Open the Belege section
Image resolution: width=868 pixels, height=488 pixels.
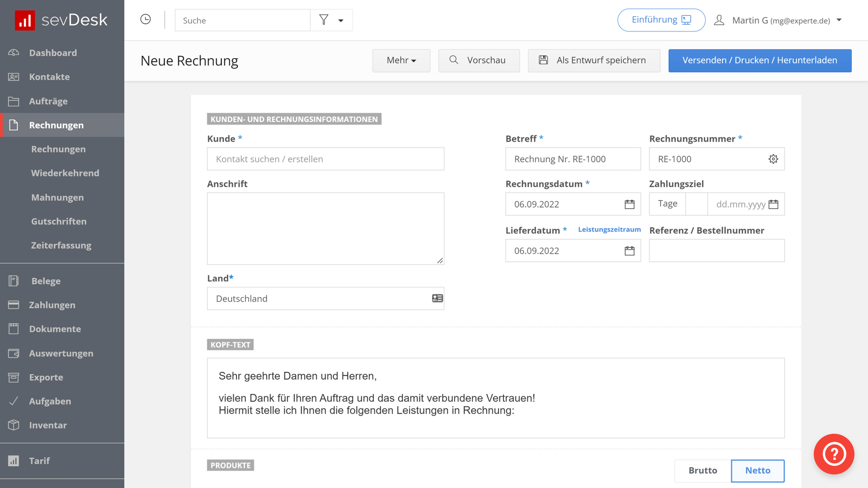click(x=46, y=281)
